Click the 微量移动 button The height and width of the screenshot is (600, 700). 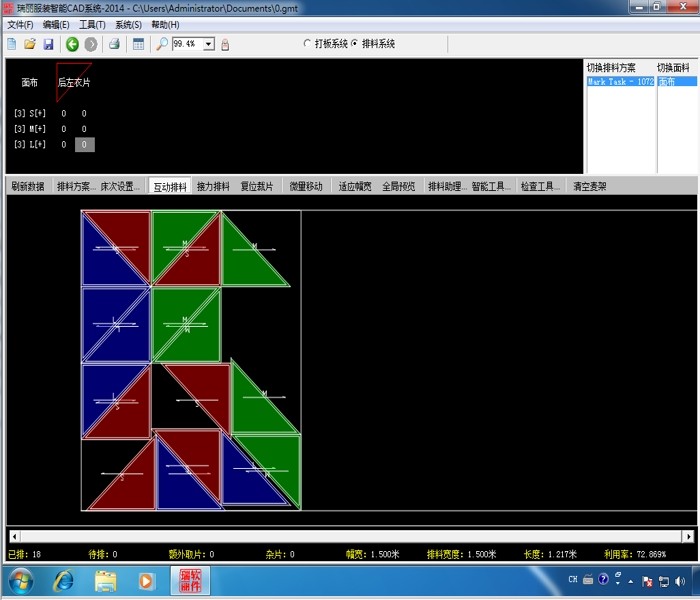306,186
